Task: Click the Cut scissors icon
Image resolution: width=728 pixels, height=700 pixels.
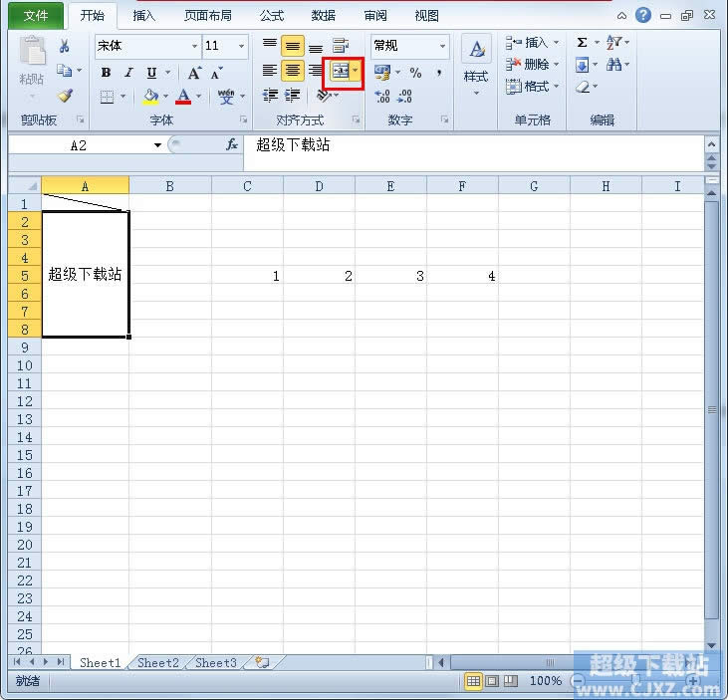Action: pyautogui.click(x=64, y=46)
